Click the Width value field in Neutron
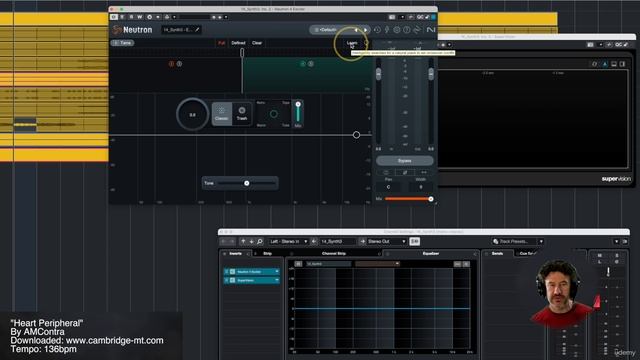The height and width of the screenshot is (360, 640). pyautogui.click(x=421, y=187)
